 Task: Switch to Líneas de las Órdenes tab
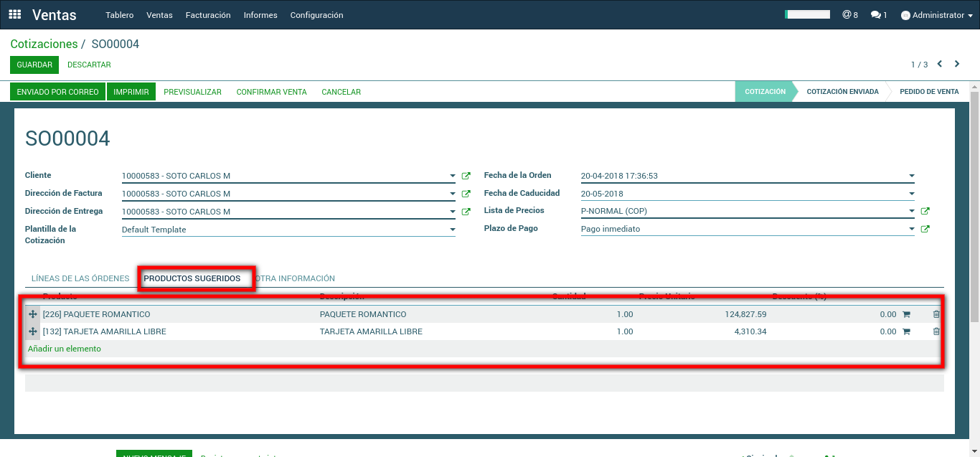pos(80,278)
